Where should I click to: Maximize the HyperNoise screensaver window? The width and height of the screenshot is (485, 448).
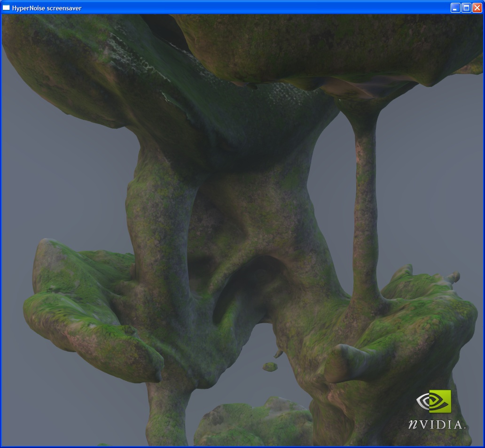[466, 8]
